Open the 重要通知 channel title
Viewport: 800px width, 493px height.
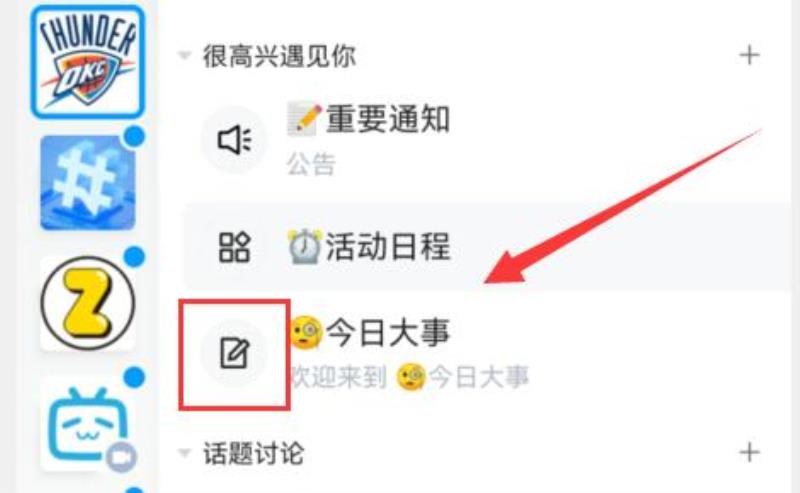coord(387,119)
